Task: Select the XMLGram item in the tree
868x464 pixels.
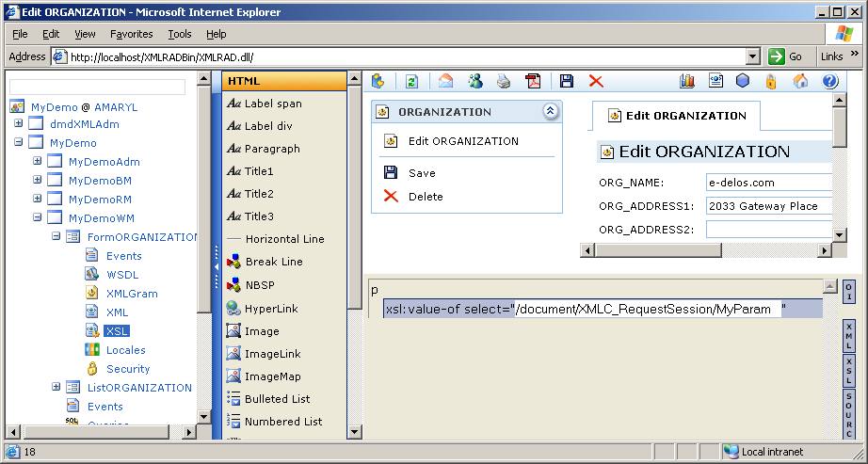Action: coord(132,294)
